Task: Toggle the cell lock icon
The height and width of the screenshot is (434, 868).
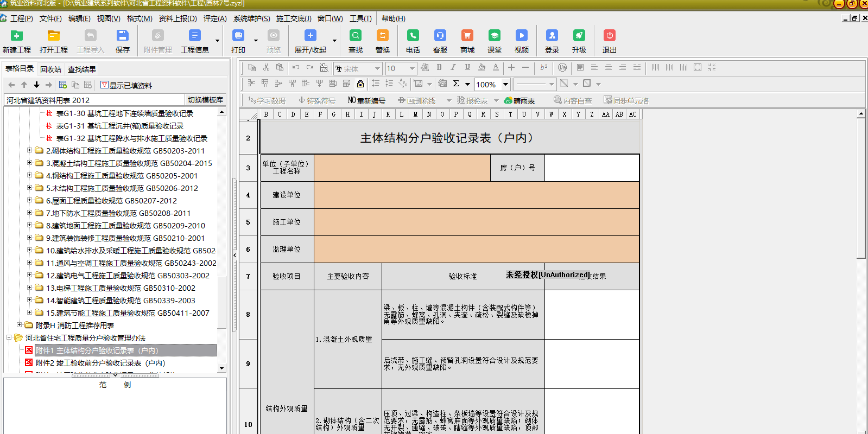Action: [x=360, y=84]
